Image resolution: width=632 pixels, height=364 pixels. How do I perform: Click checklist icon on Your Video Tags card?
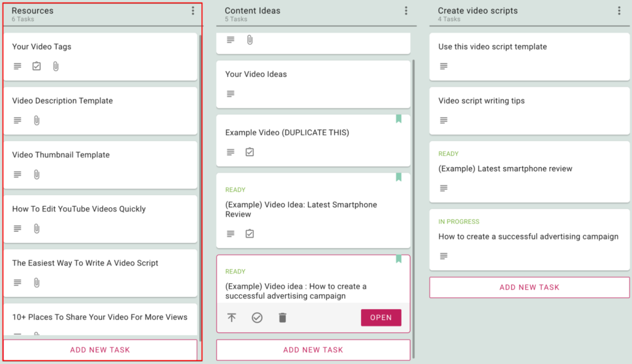(x=36, y=66)
